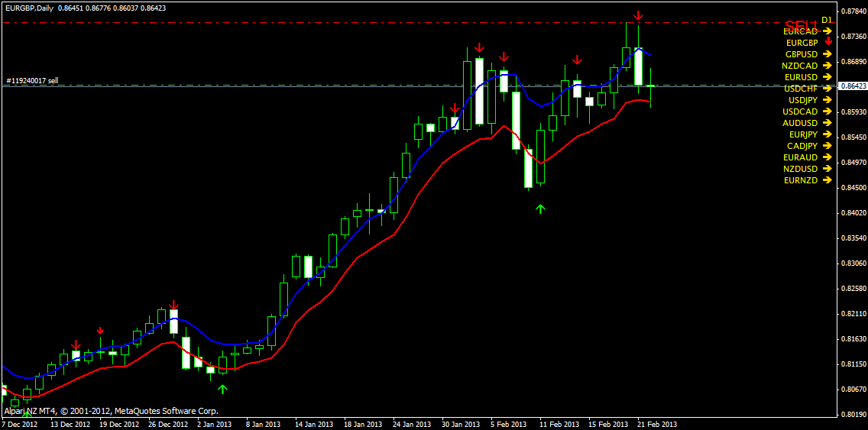868x430 pixels.
Task: Click the 15 Feb 2013 date label
Action: [x=607, y=424]
